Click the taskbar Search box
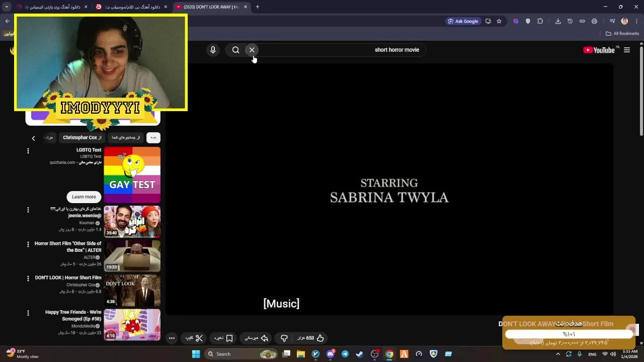This screenshot has width=644, height=362. coord(242,354)
